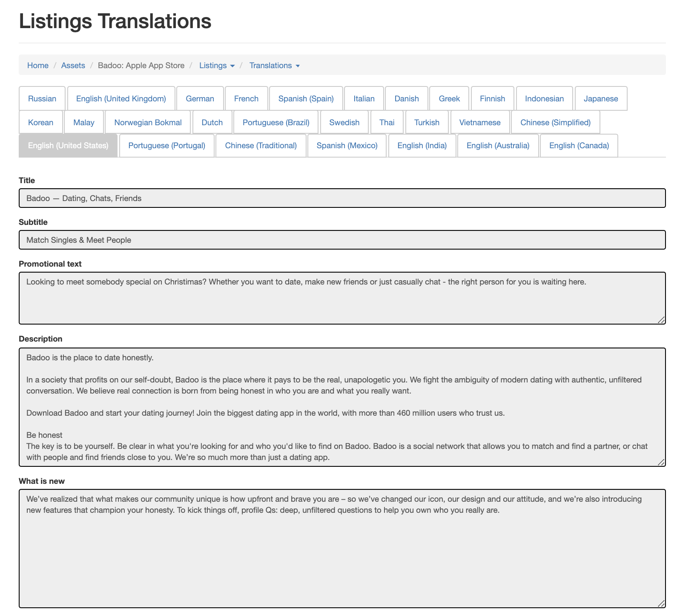Open the Malay tab
The width and height of the screenshot is (700, 615).
point(84,122)
